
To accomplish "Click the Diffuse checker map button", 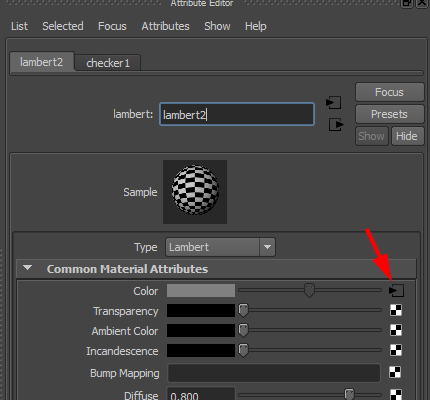I will [396, 395].
